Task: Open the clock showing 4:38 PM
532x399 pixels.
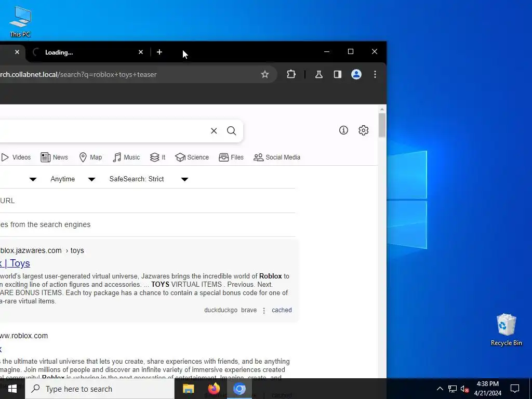Action: (x=487, y=389)
